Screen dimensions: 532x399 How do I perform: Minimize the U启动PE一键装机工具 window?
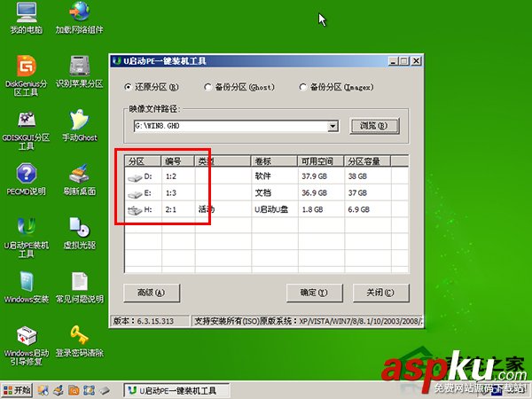point(393,61)
